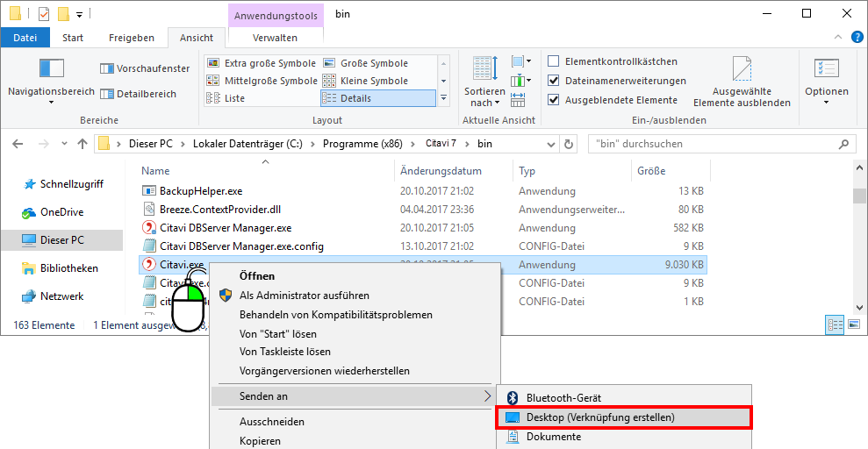
Task: Click Lokaler Datenträger (C:) in path
Action: pyautogui.click(x=247, y=144)
